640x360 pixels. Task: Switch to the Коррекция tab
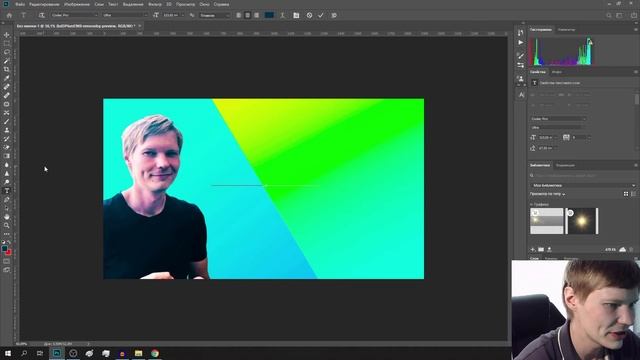(565, 165)
